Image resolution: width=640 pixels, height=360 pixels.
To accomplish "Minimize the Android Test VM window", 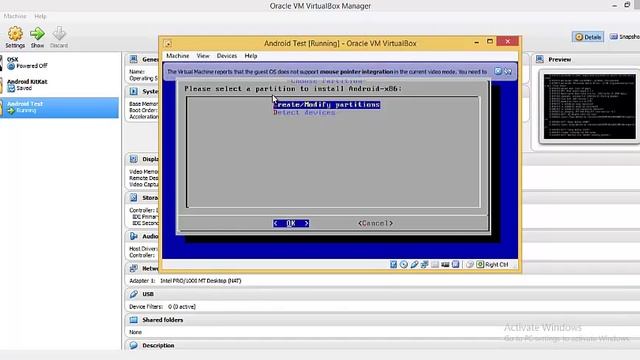I will pos(476,42).
